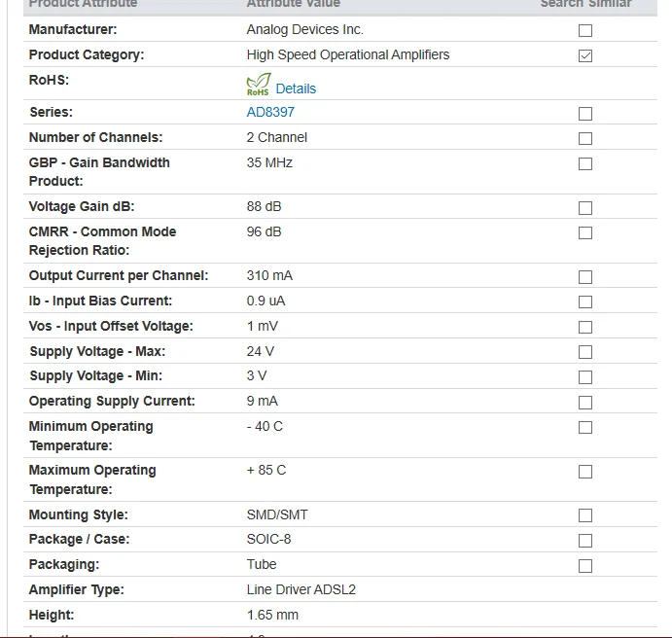The width and height of the screenshot is (672, 638).
Task: Click the 2 Channel value
Action: click(277, 137)
